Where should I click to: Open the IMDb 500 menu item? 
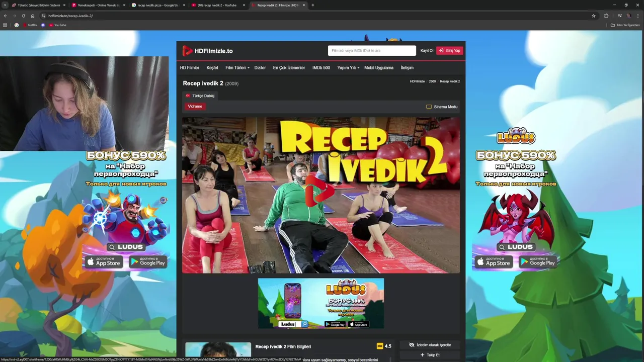coord(321,68)
